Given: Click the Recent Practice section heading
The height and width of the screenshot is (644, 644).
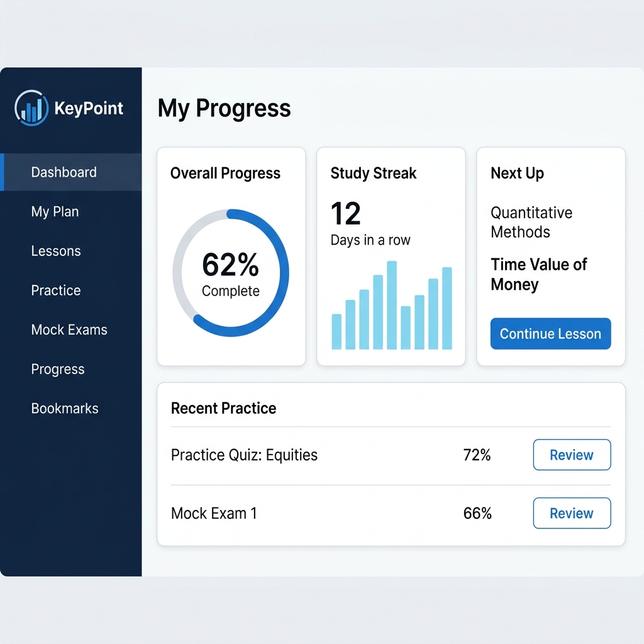Looking at the screenshot, I should (x=223, y=408).
